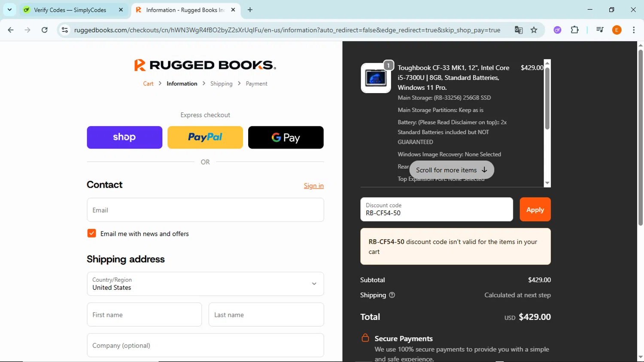Viewport: 644px width, 362px height.
Task: Click the Secure Payments heading
Action: pos(404,338)
